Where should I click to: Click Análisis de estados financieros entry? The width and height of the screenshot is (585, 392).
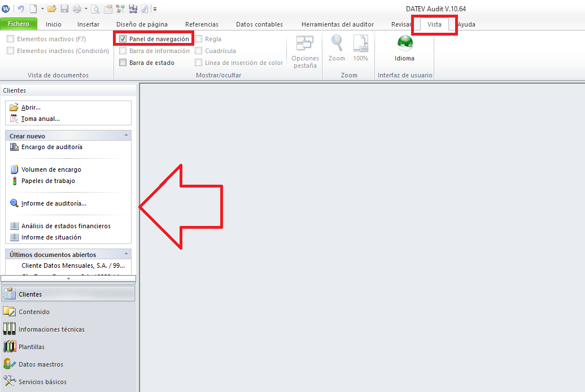click(66, 226)
